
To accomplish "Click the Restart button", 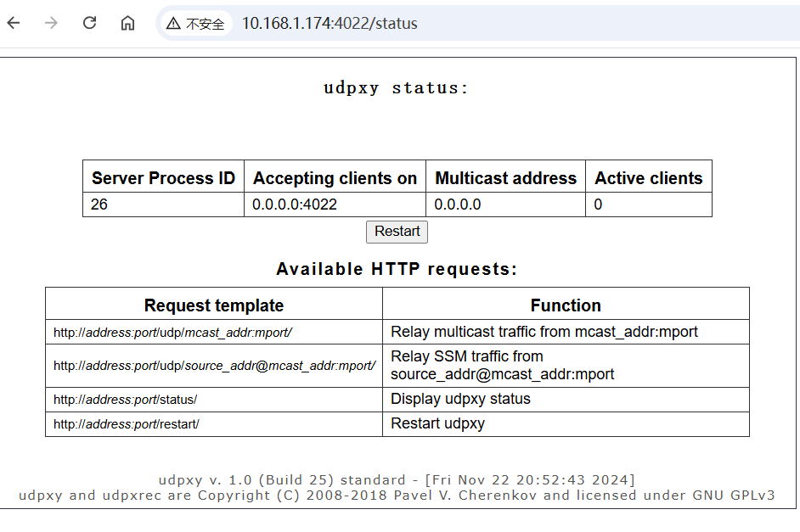I will point(397,232).
